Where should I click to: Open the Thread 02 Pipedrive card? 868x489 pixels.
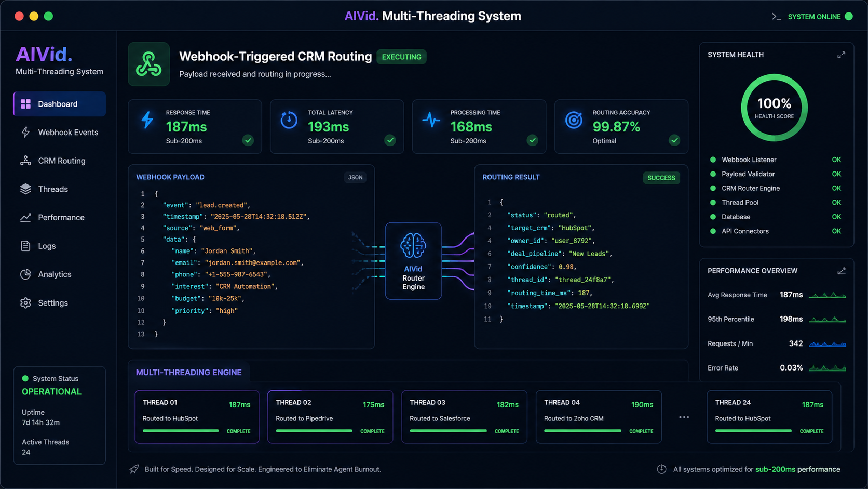[x=330, y=417]
